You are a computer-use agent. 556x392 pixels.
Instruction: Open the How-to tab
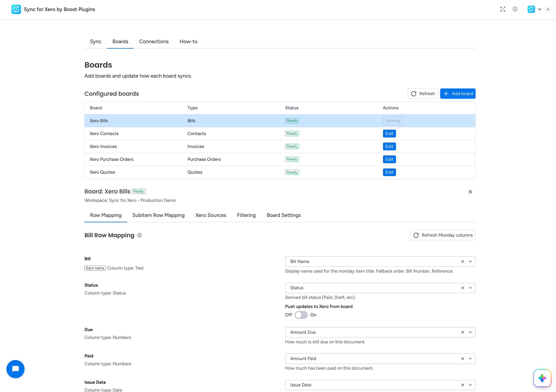(x=188, y=42)
